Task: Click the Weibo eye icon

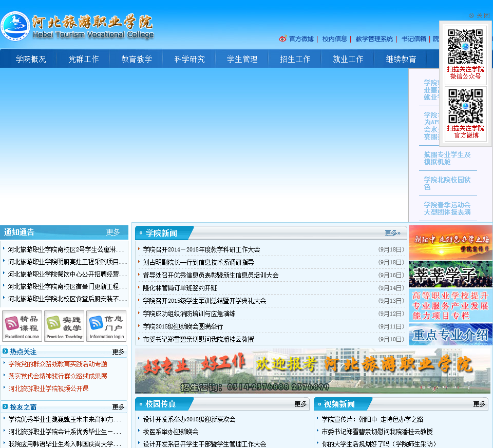Action: [x=282, y=38]
